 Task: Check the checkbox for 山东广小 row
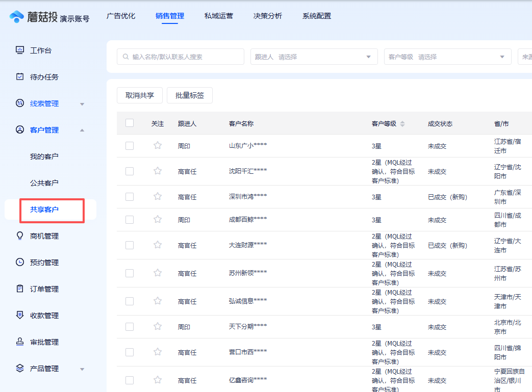[129, 146]
